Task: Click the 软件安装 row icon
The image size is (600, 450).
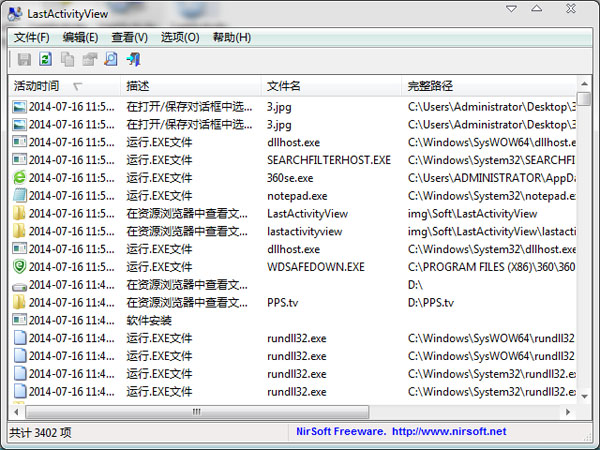Action: tap(19, 320)
